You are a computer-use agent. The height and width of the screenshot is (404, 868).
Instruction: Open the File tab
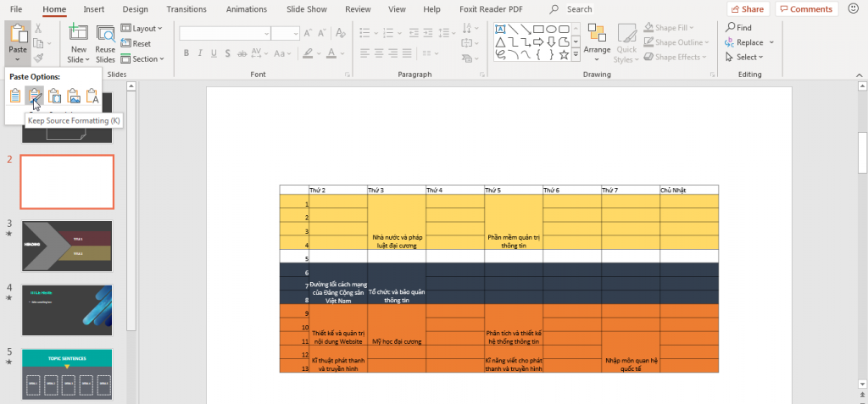17,9
